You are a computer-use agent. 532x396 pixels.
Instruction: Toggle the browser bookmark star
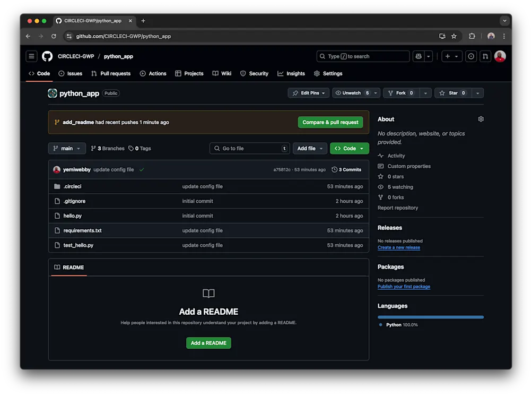tap(453, 36)
